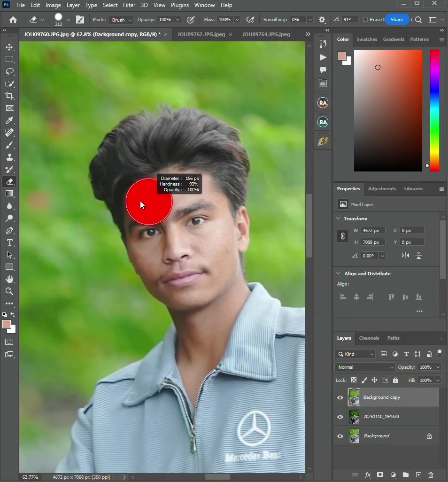Collapse the Transform section

[338, 218]
